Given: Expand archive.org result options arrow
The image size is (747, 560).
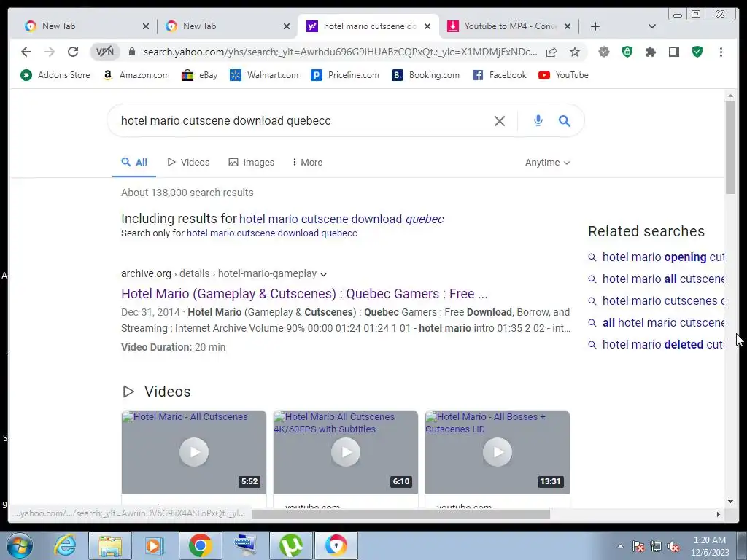Looking at the screenshot, I should [323, 274].
